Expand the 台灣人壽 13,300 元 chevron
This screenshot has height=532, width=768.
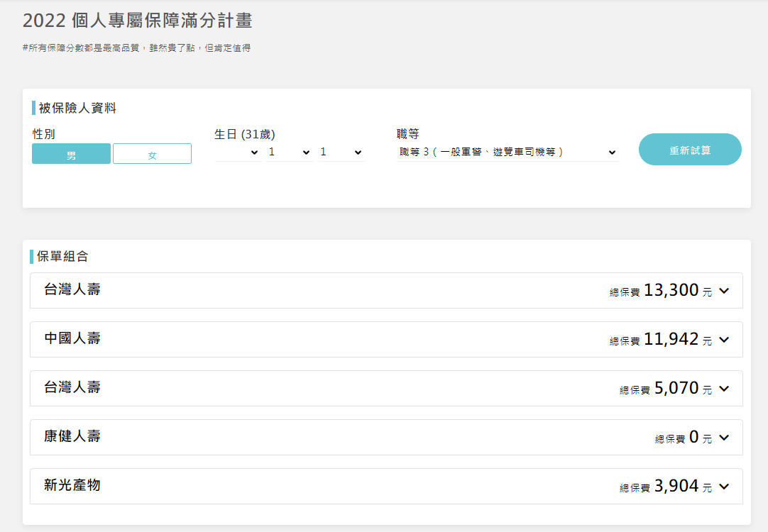724,291
